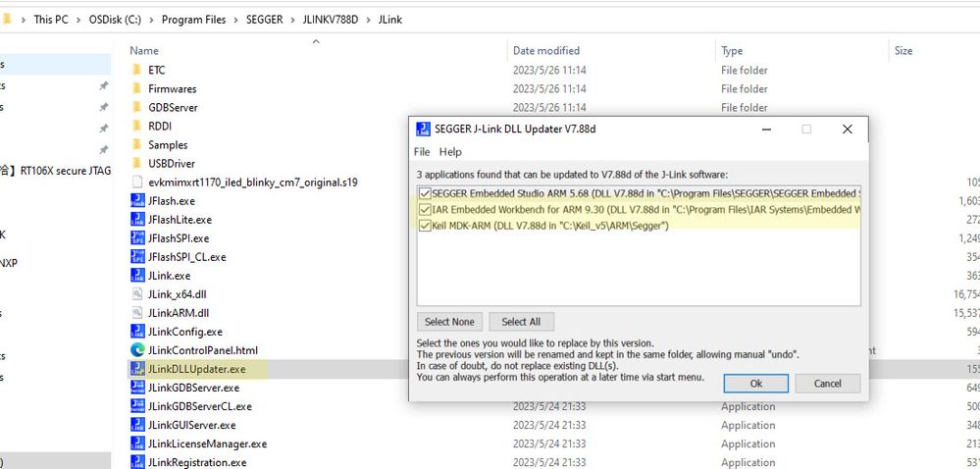Expand breadcrumb chevron after JLINKV788D

(x=368, y=20)
